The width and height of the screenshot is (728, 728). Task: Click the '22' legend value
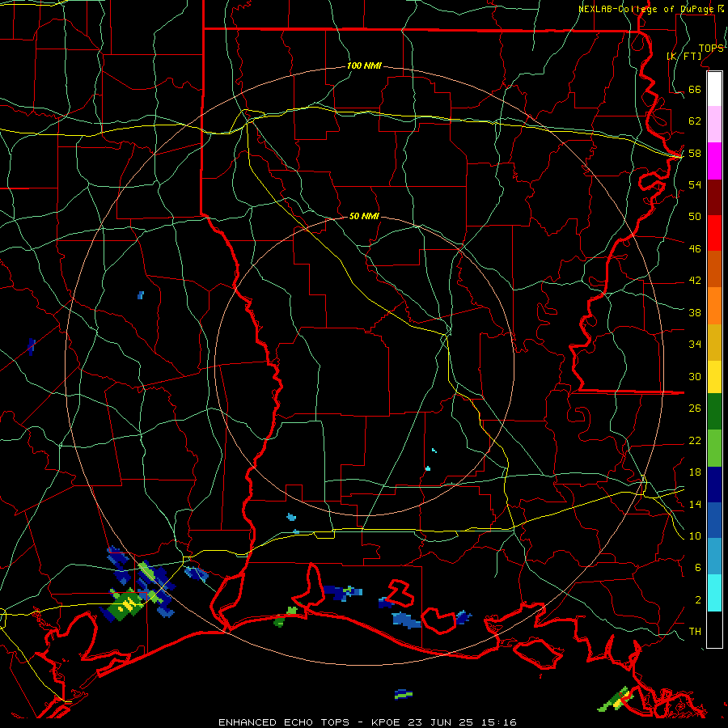tap(695, 440)
